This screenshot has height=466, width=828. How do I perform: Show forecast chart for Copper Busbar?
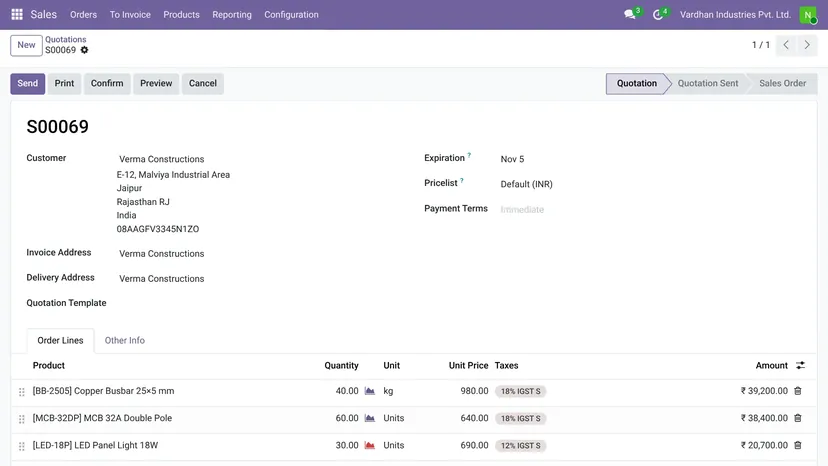click(x=370, y=391)
